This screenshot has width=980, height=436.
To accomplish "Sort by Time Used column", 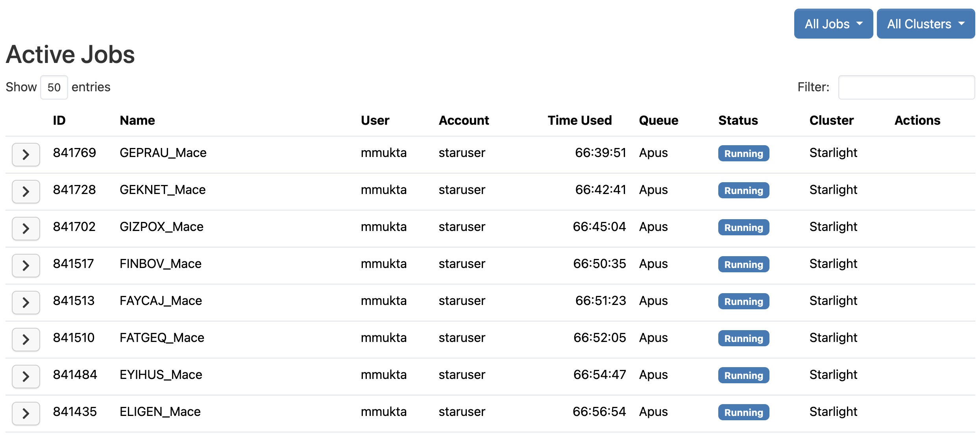I will tap(579, 120).
